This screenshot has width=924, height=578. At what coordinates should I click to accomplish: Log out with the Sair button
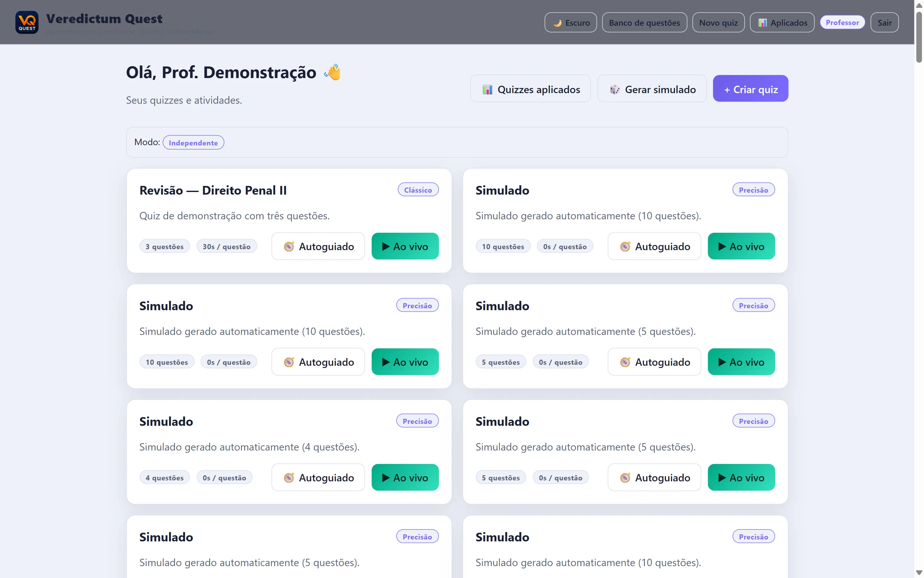point(884,22)
